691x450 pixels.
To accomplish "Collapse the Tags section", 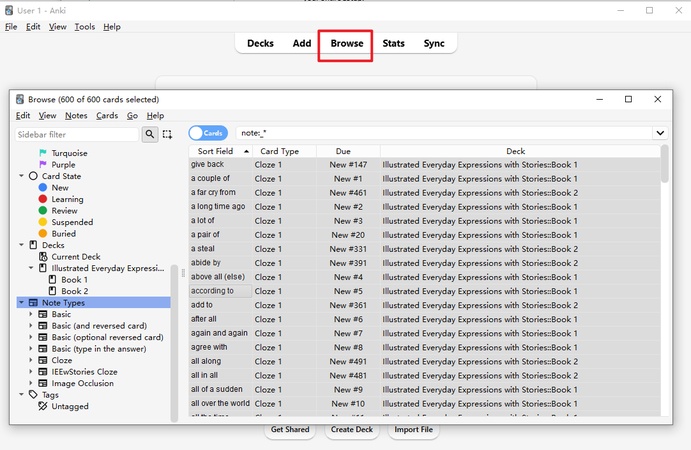I will pyautogui.click(x=21, y=394).
